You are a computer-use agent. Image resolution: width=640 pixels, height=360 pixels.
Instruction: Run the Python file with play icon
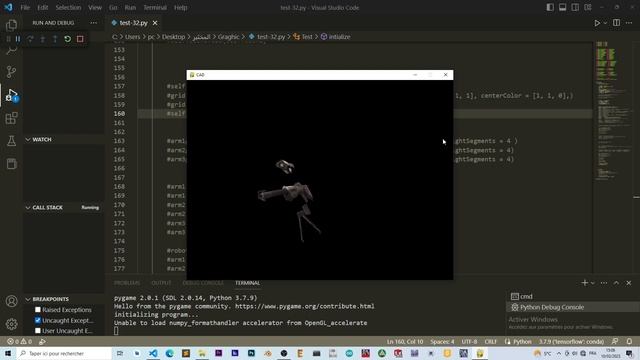(x=597, y=23)
